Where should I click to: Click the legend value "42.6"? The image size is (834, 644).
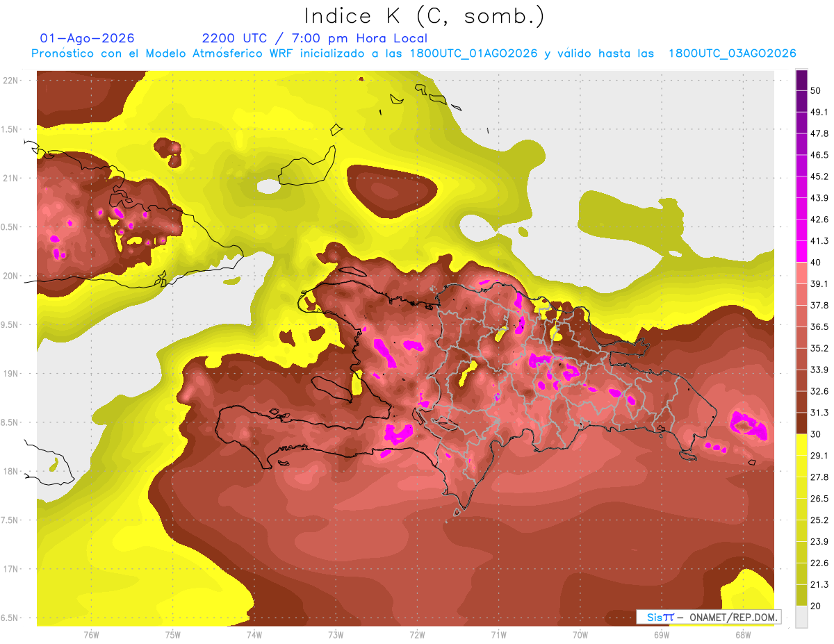click(819, 220)
